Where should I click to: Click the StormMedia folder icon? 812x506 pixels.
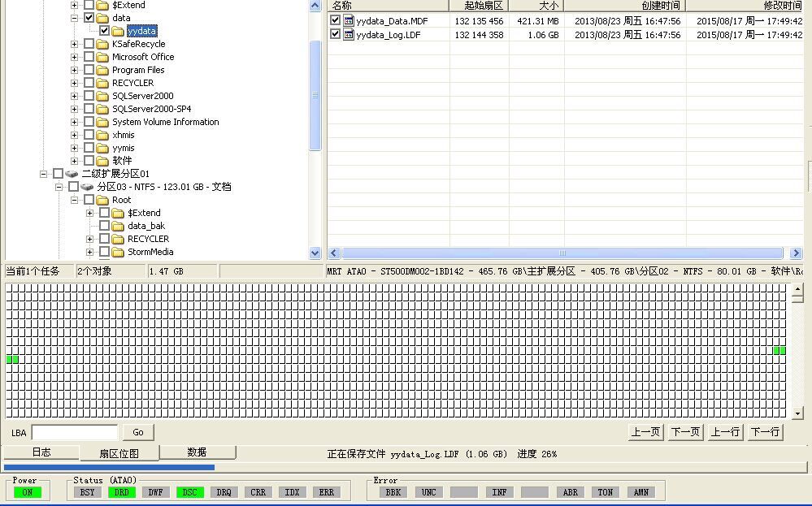[x=118, y=252]
